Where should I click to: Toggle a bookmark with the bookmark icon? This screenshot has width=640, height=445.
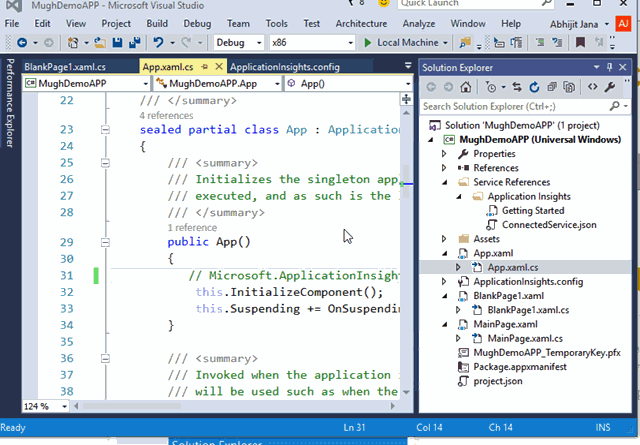580,42
